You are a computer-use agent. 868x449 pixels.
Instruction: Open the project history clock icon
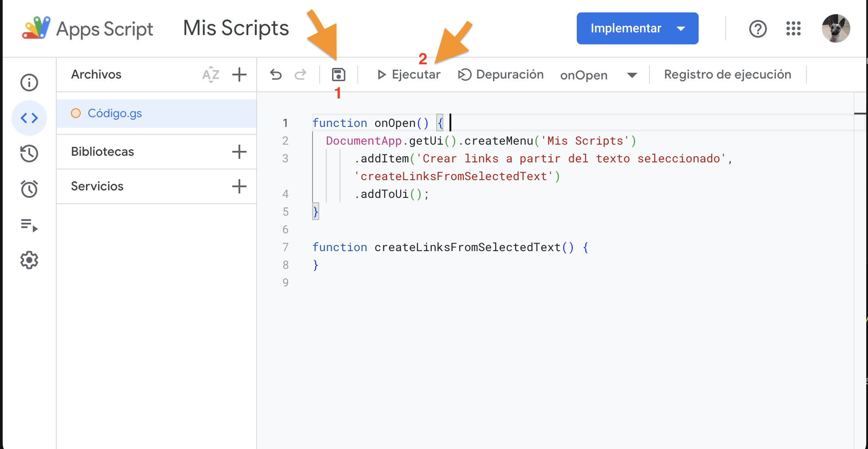29,154
